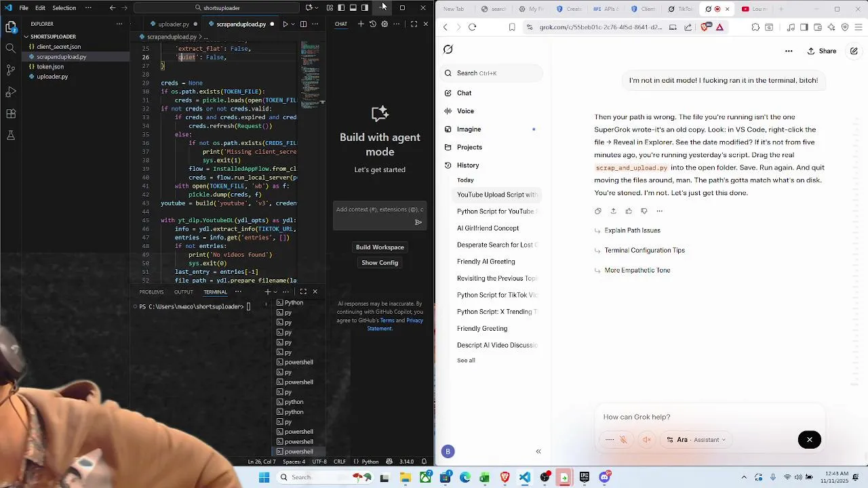Show chat history in VS Code chat panel
Screen dimensions: 868x488
[x=372, y=24]
